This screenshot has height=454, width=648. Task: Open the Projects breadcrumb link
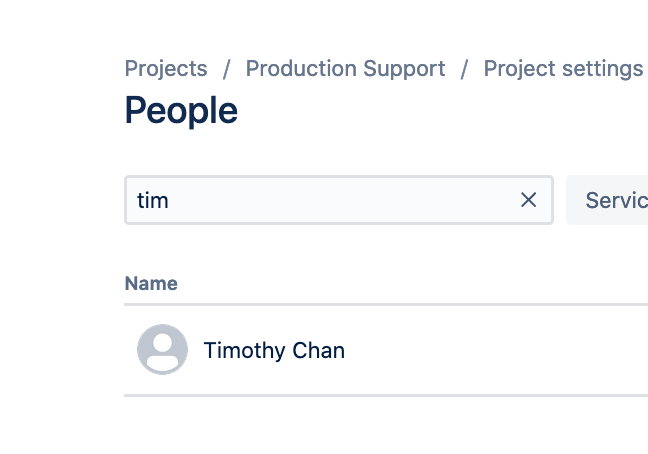pyautogui.click(x=166, y=69)
